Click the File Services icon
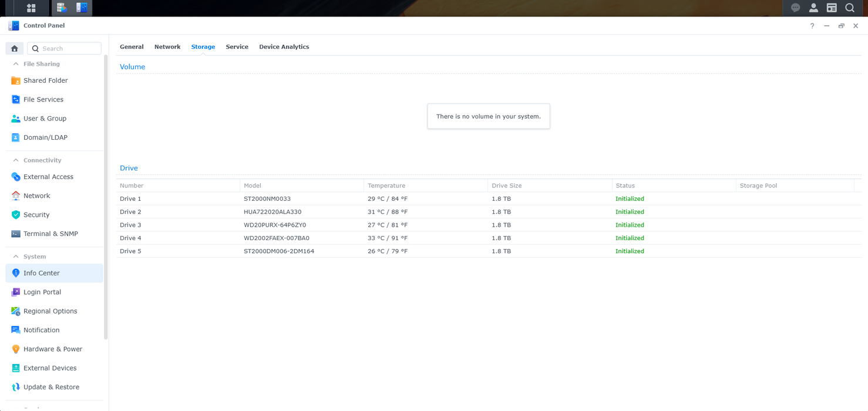868x411 pixels. pos(16,99)
